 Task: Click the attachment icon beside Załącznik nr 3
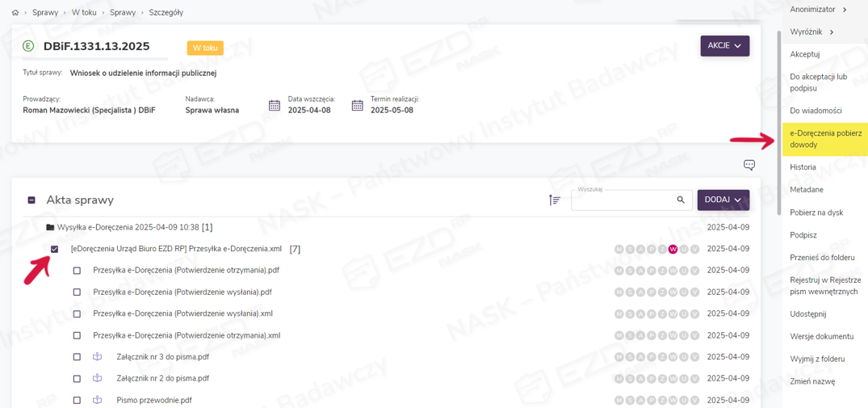(x=98, y=356)
